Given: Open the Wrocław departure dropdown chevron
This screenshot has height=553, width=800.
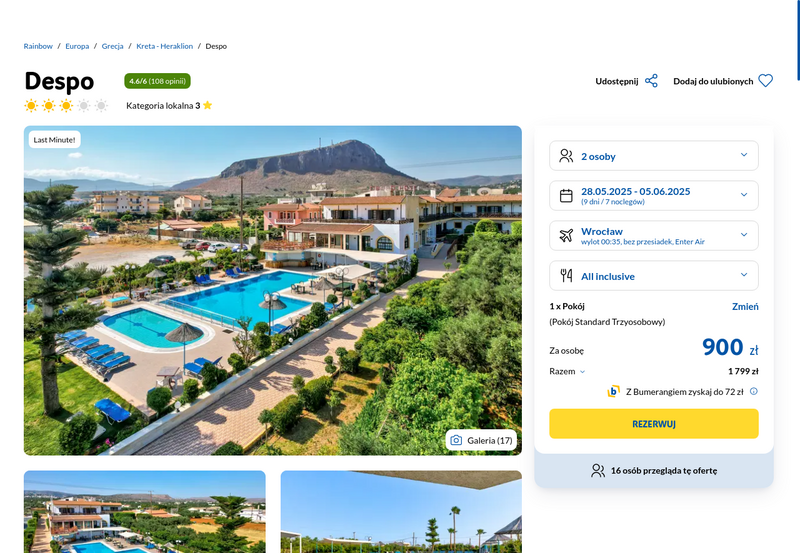Looking at the screenshot, I should pos(744,235).
